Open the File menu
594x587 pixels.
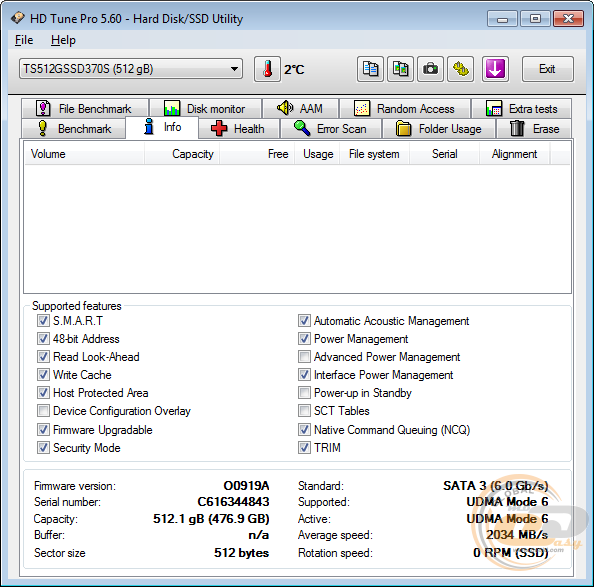24,40
